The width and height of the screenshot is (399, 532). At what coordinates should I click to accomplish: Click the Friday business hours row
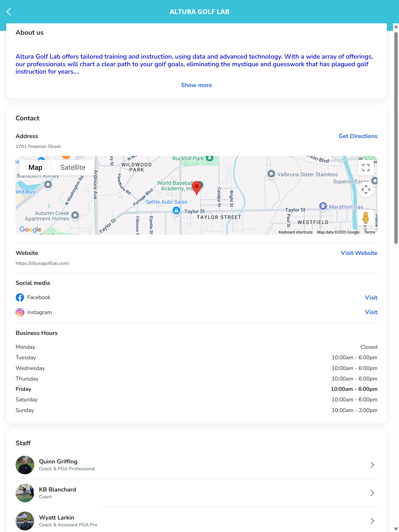pyautogui.click(x=196, y=389)
